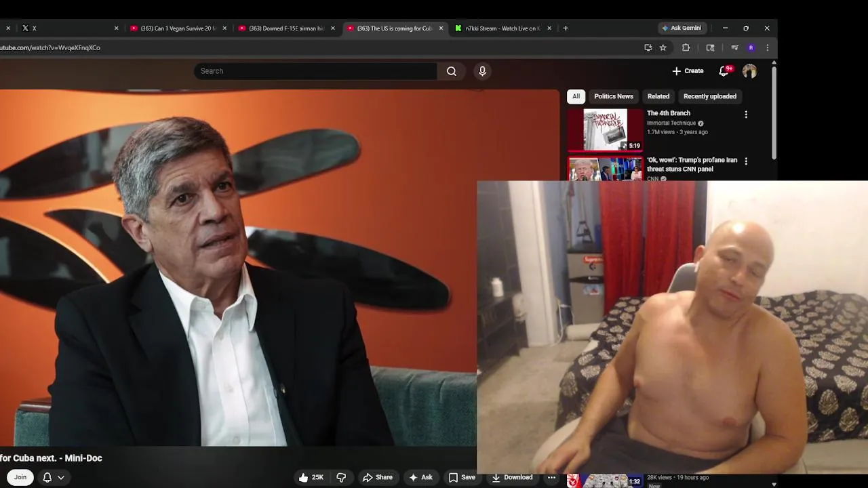This screenshot has height=488, width=868.
Task: Select 'The US is coming for Cub' tab
Action: point(395,28)
